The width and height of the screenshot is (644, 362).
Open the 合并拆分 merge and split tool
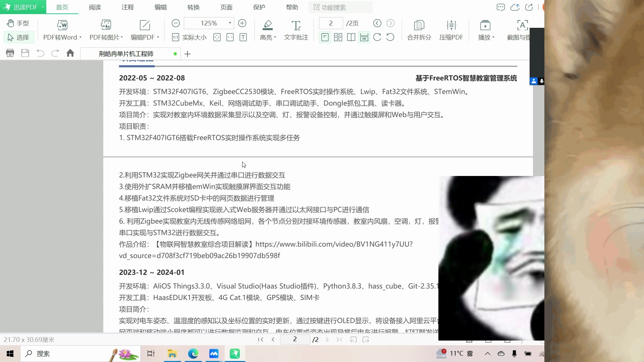click(419, 30)
